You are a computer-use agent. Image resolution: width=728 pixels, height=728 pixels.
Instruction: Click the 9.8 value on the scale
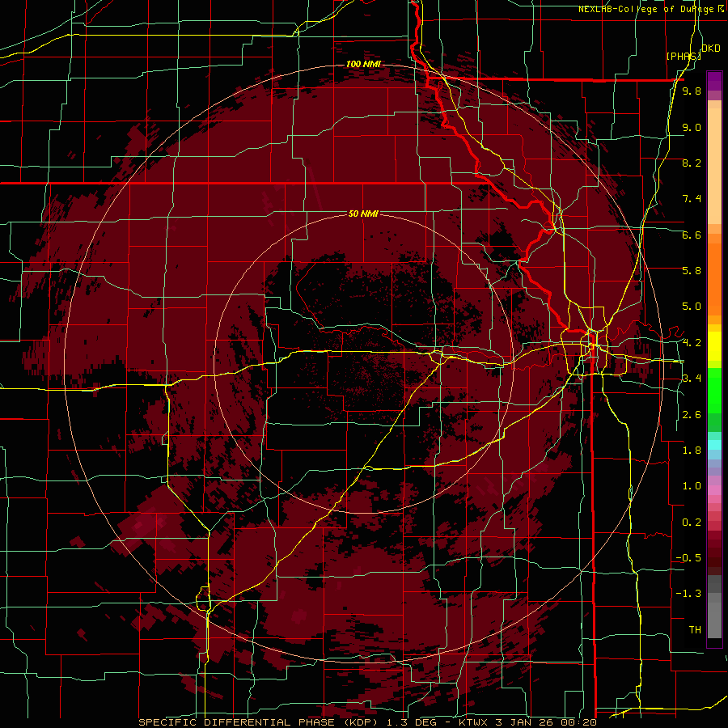pos(692,91)
